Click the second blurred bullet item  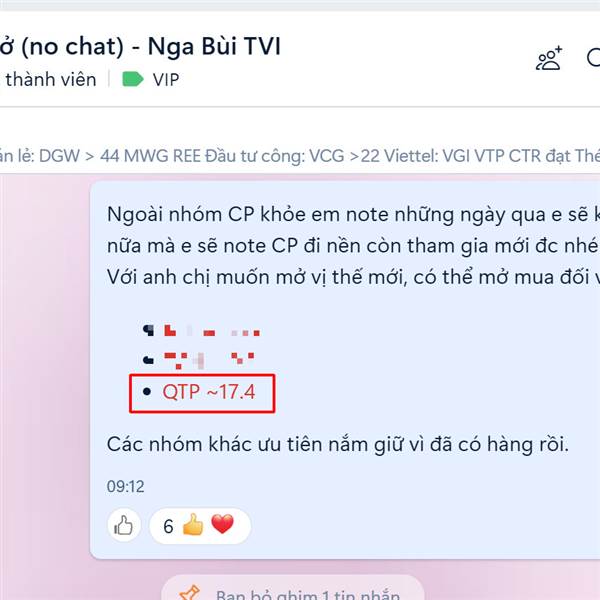(x=198, y=360)
